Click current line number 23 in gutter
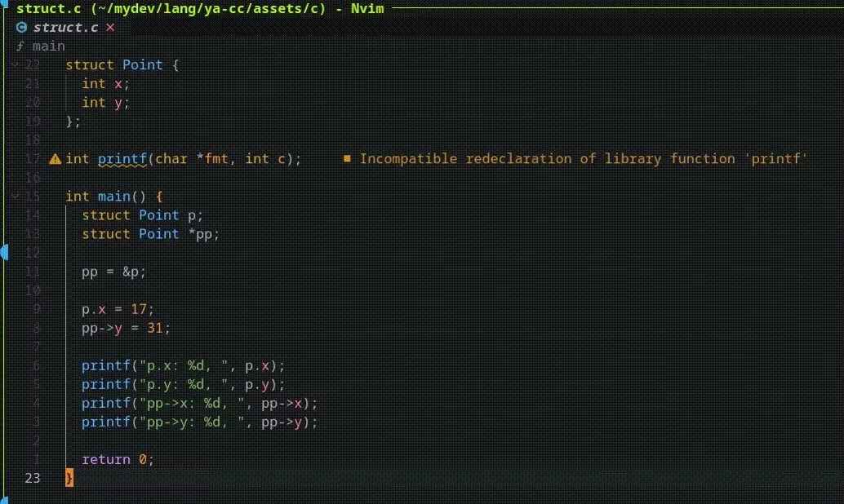 [32, 478]
